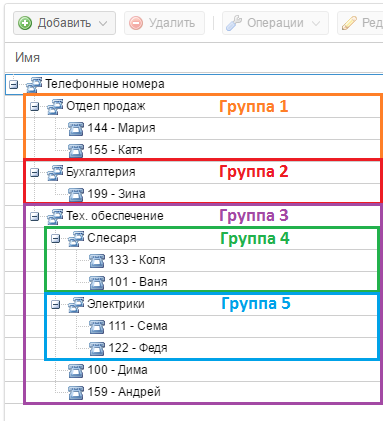383x421 pixels.
Task: Select the Отдел продаж row text
Action: pos(106,106)
